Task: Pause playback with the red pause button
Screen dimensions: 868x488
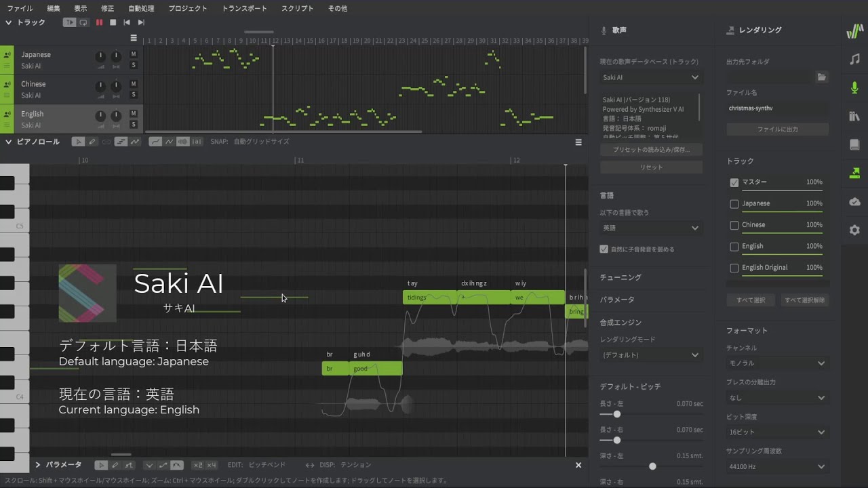Action: [99, 22]
